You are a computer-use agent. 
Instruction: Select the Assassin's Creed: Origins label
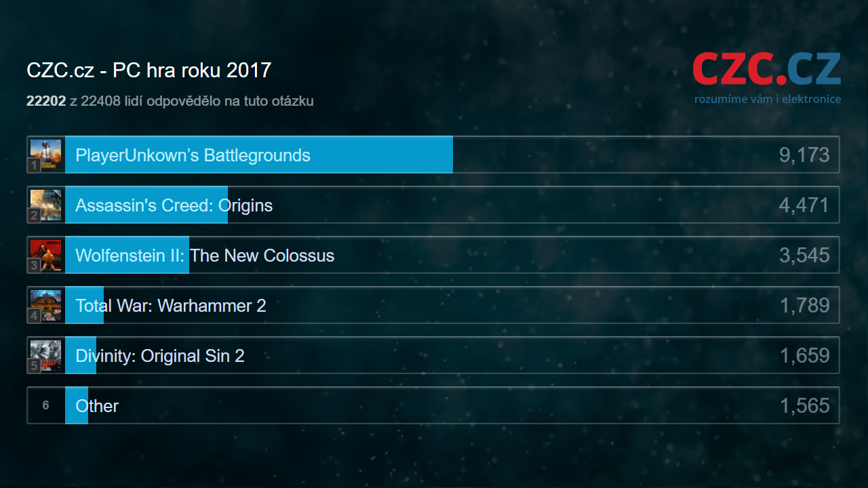(x=174, y=205)
